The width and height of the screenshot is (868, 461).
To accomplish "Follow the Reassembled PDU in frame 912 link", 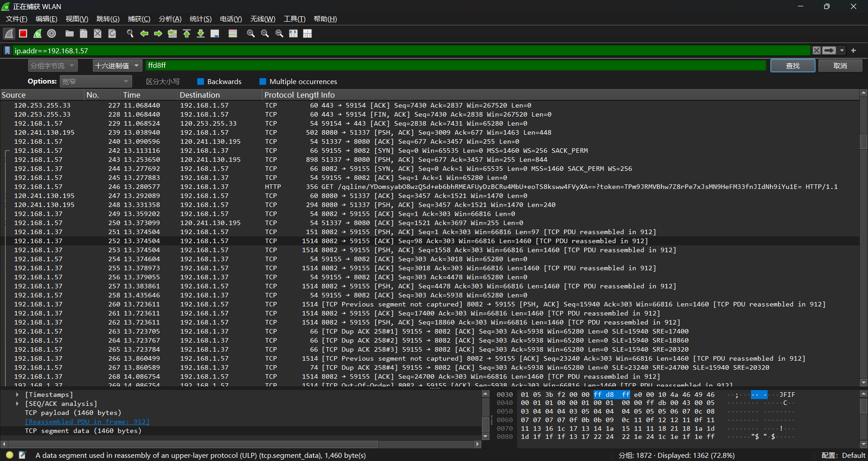I will pos(87,422).
